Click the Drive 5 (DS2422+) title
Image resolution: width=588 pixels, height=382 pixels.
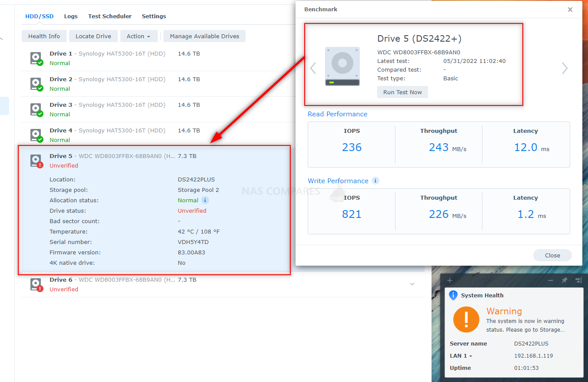click(x=419, y=39)
